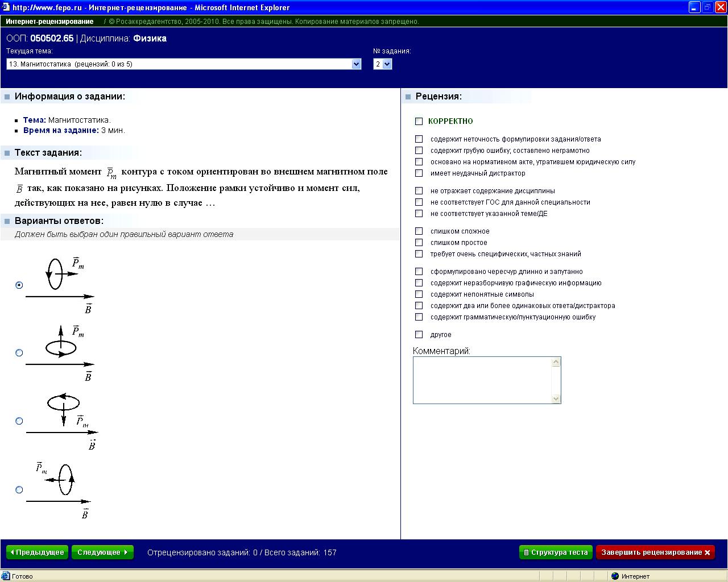
Task: Click 'Варианты ответов:' heading
Action: (59, 221)
